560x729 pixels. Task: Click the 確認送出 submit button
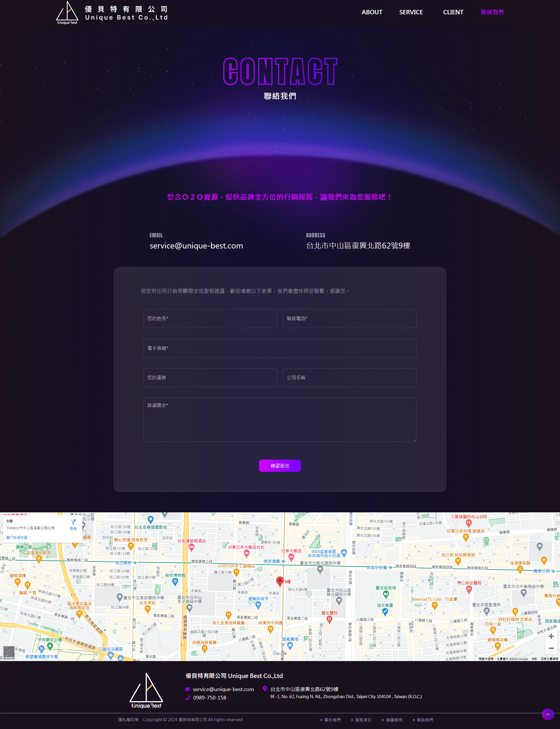pos(280,465)
